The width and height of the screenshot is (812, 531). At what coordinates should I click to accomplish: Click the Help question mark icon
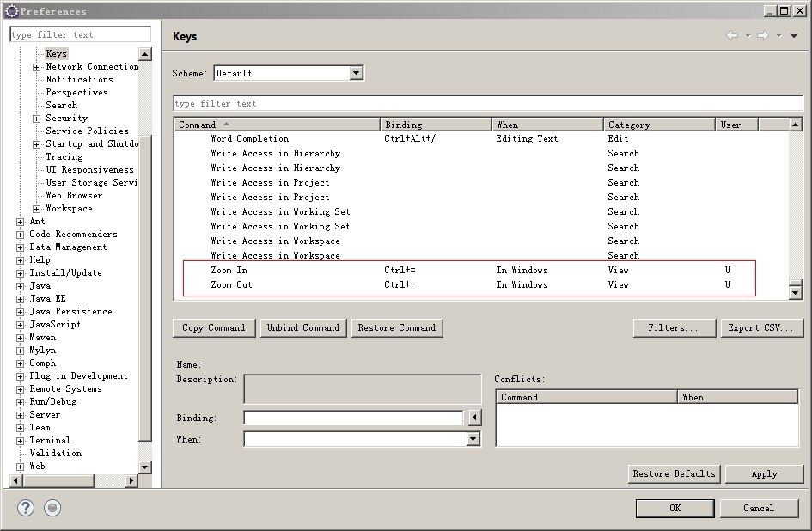point(26,508)
